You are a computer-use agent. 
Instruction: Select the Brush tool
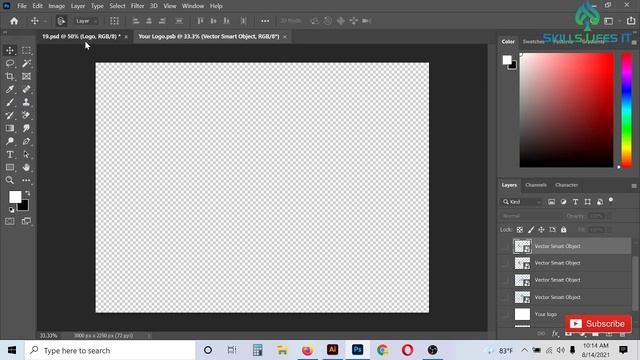[10, 102]
